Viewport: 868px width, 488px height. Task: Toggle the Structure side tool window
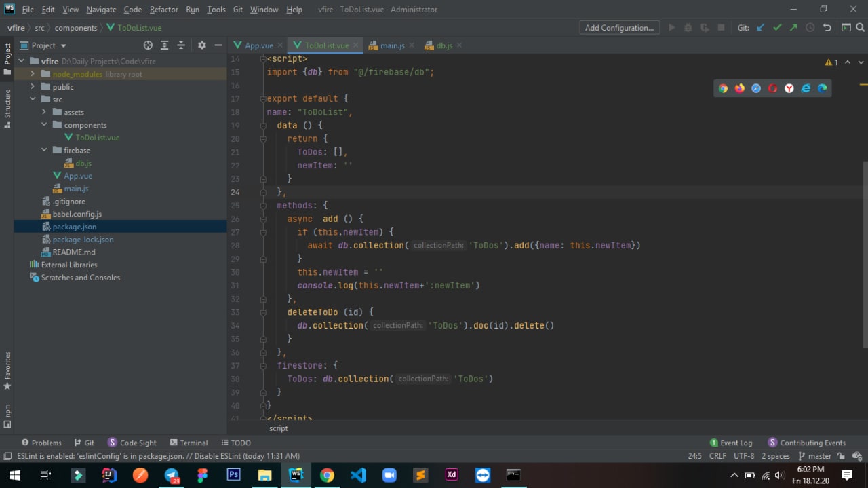pos(7,108)
